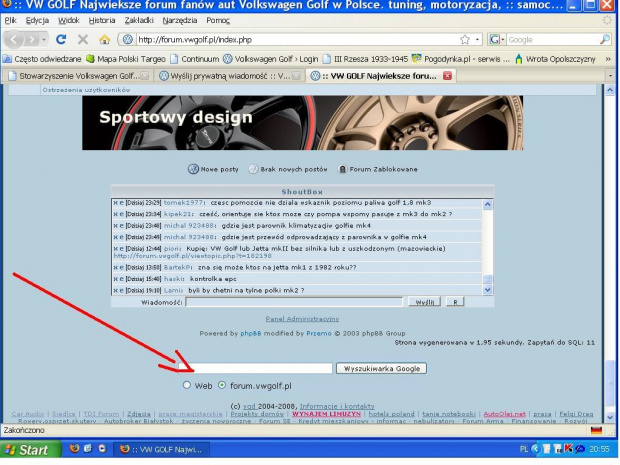Image resolution: width=620 pixels, height=465 pixels.
Task: Open the Volkswagen Golf Login bookmark
Action: point(270,59)
